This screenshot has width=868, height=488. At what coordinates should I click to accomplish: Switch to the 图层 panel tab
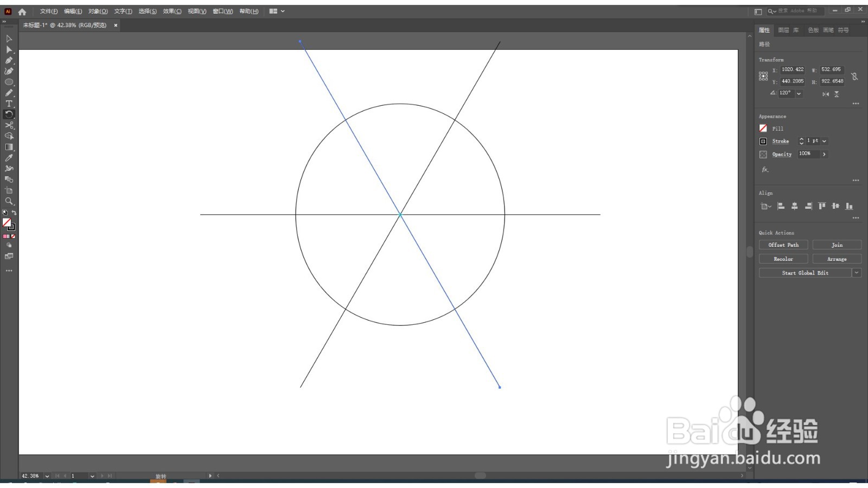[783, 30]
